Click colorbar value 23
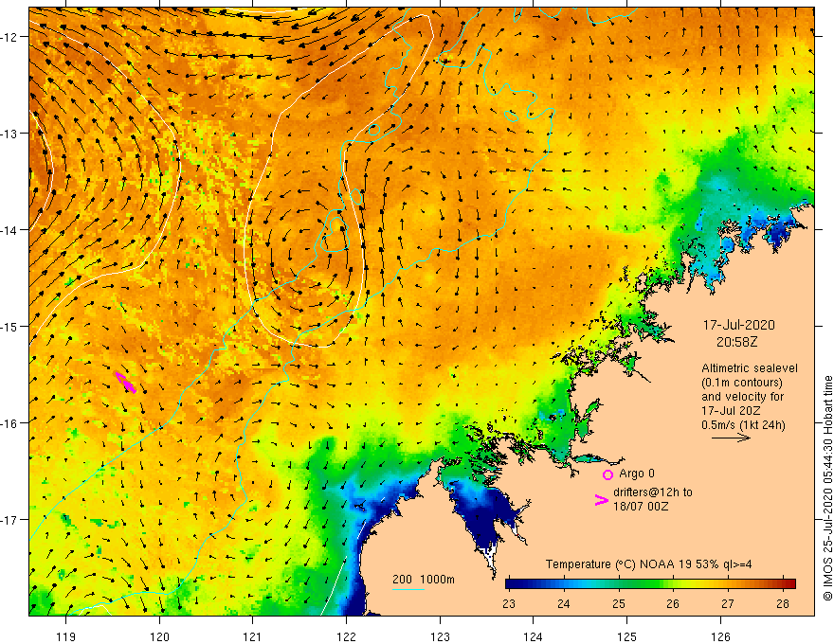The width and height of the screenshot is (834, 644). coord(509,604)
